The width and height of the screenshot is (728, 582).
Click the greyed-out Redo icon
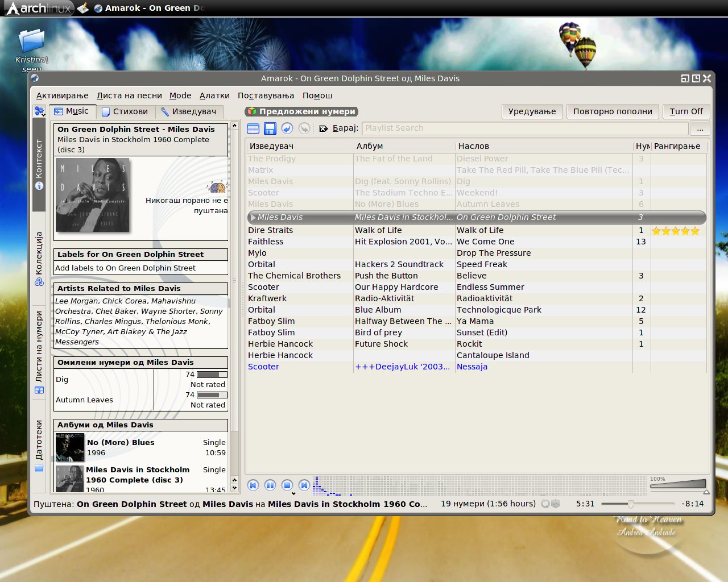[x=304, y=129]
